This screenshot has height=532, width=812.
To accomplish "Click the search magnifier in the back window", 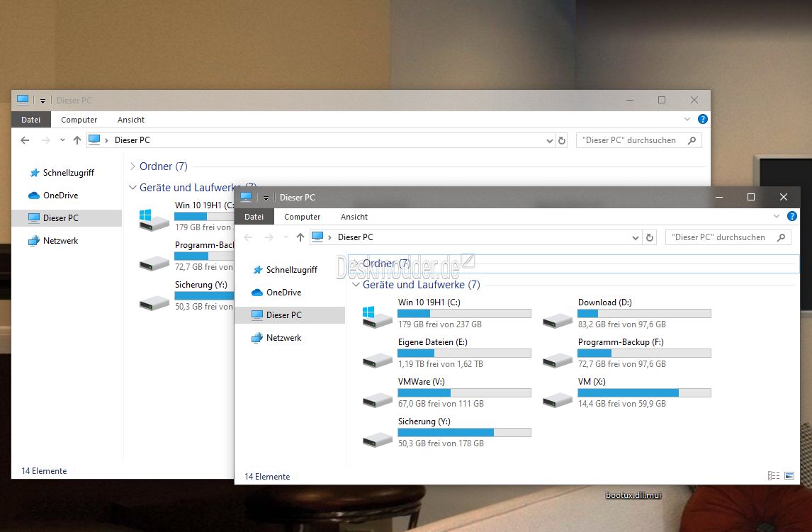I will (692, 140).
